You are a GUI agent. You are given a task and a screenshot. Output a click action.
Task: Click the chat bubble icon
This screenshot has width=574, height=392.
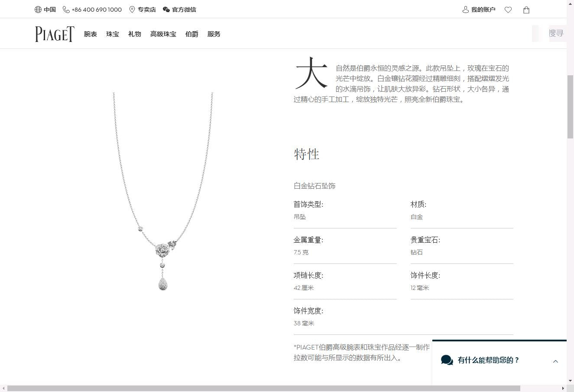[x=447, y=360]
